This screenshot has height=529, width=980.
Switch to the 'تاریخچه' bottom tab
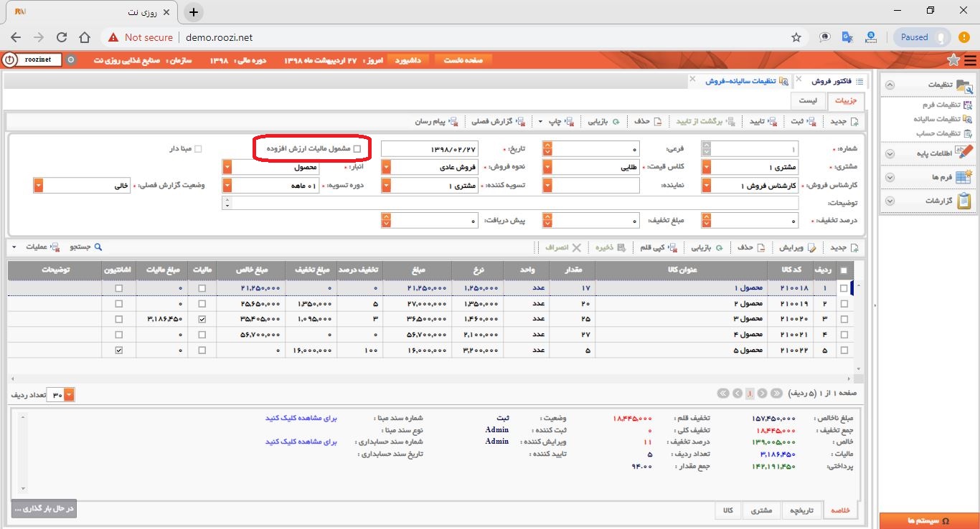tap(801, 510)
